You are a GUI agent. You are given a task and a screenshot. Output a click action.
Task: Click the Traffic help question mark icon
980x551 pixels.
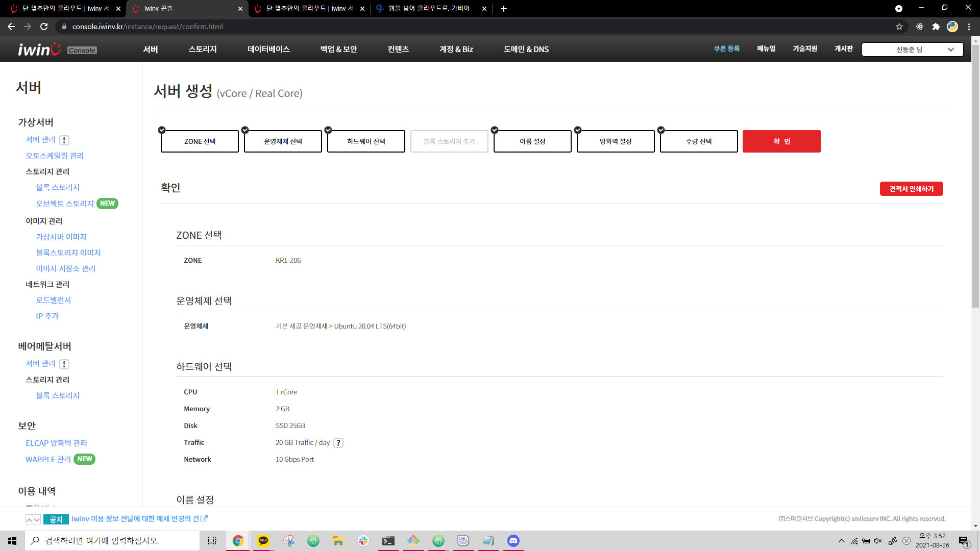pyautogui.click(x=338, y=443)
